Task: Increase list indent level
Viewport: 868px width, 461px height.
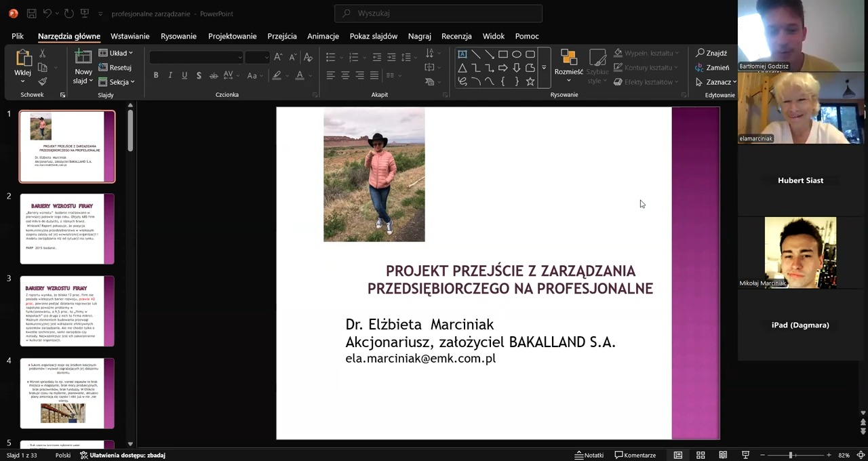Action: (x=391, y=57)
